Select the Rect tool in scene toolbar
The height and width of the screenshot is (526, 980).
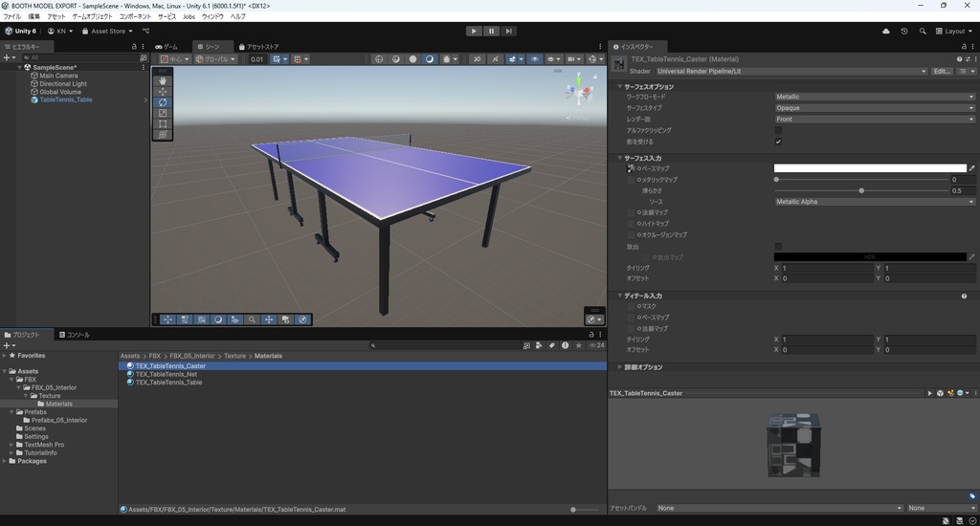tap(163, 123)
